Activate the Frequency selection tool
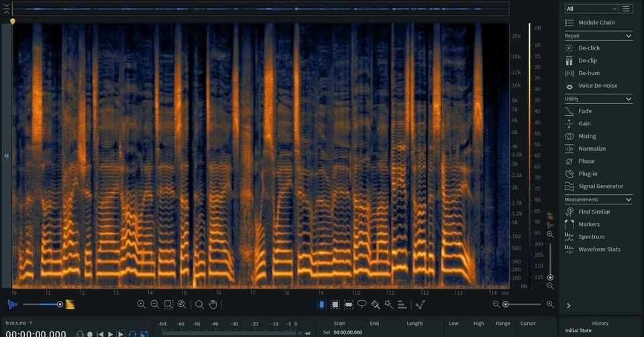 click(349, 305)
